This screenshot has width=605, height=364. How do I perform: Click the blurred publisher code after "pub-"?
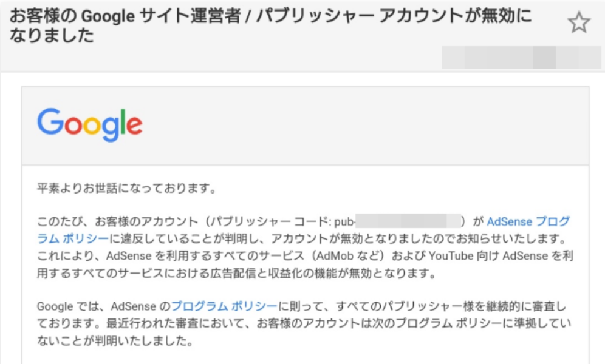408,221
